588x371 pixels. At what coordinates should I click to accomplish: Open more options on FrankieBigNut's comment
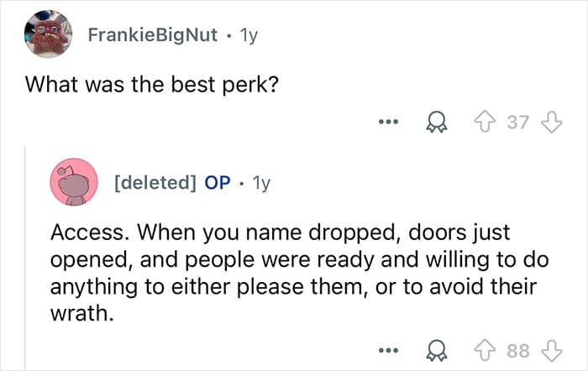[386, 123]
